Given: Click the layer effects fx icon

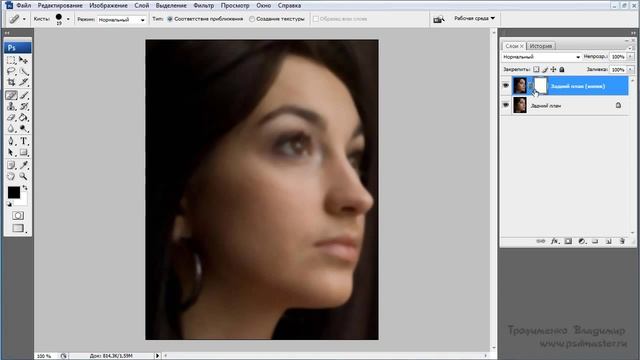Looking at the screenshot, I should (555, 241).
